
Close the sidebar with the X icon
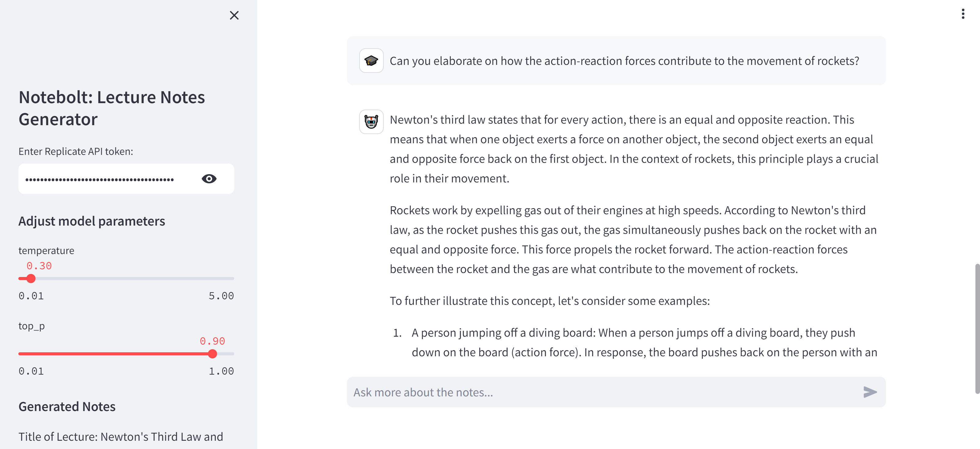(x=234, y=15)
